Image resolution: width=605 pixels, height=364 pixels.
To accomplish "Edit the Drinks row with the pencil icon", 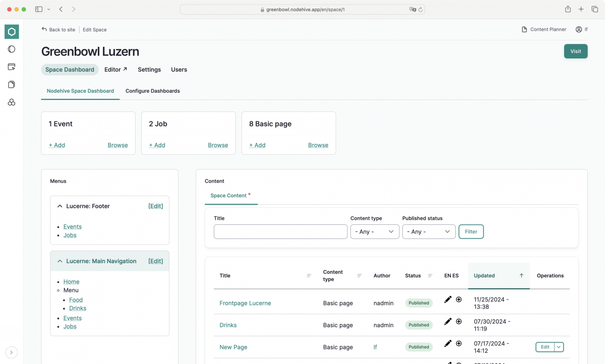I will point(448,322).
